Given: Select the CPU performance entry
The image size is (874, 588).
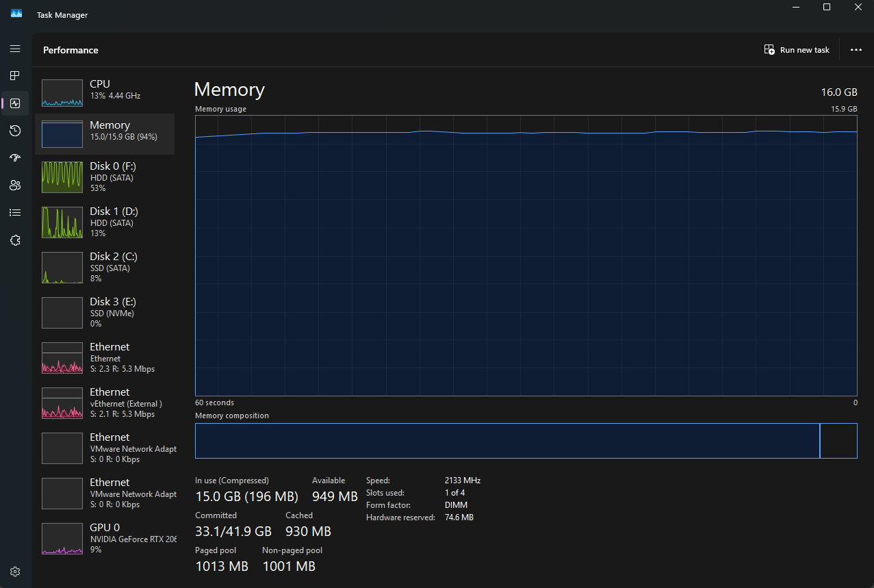Looking at the screenshot, I should coord(105,92).
